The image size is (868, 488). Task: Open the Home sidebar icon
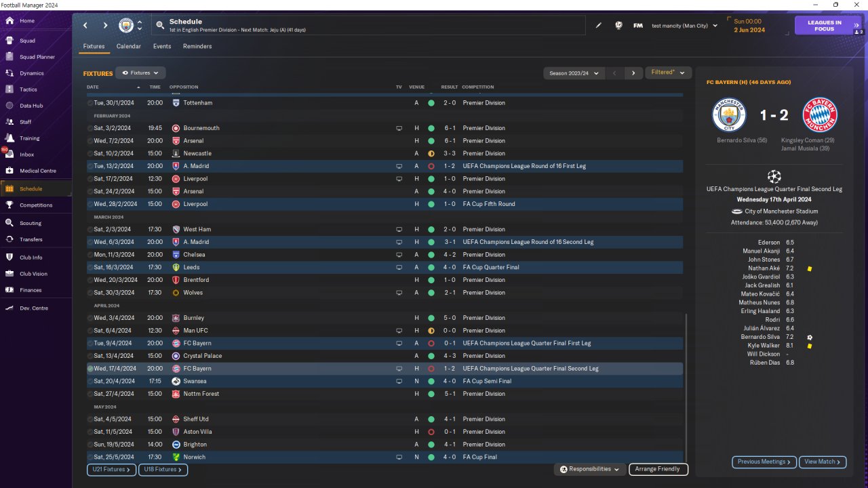click(9, 21)
